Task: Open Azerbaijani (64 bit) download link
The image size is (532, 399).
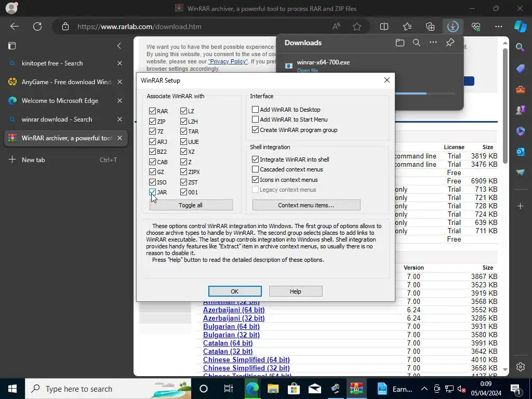Action: click(234, 310)
